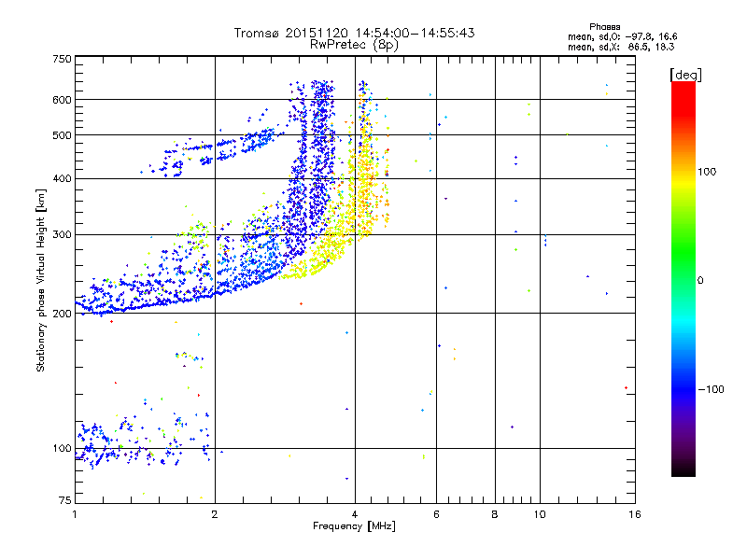Click the subtitle 'RwPretec (8p)'
The image size is (747, 560).
tap(354, 45)
